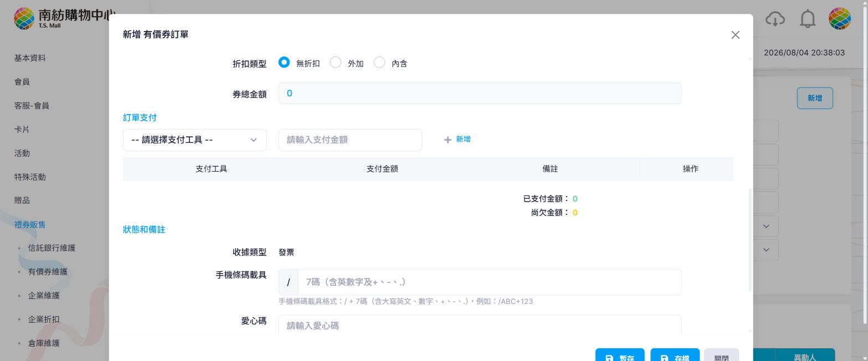Click the 操作 column header
The height and width of the screenshot is (361, 868).
click(690, 169)
